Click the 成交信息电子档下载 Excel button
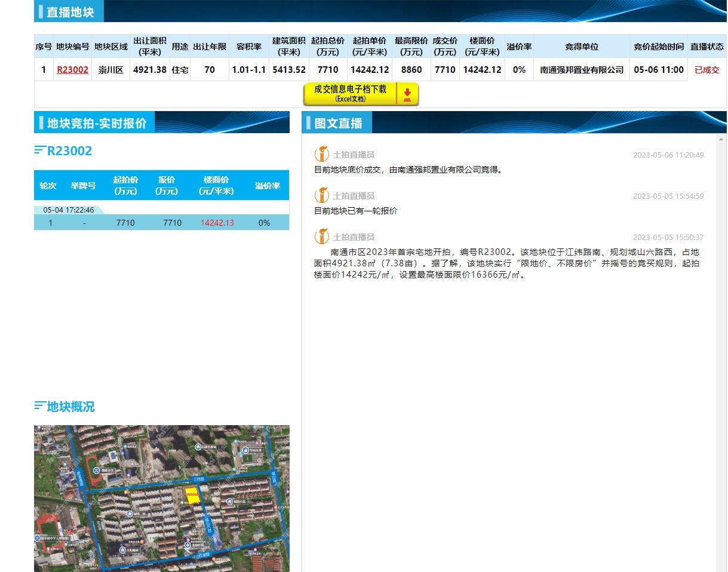Viewport: 728px width, 572px height. [x=350, y=94]
